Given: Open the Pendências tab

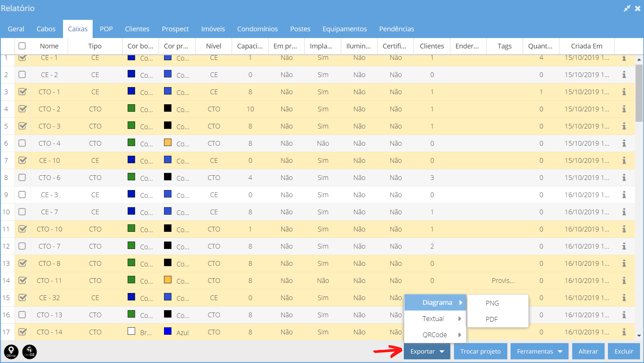Looking at the screenshot, I should (x=396, y=29).
